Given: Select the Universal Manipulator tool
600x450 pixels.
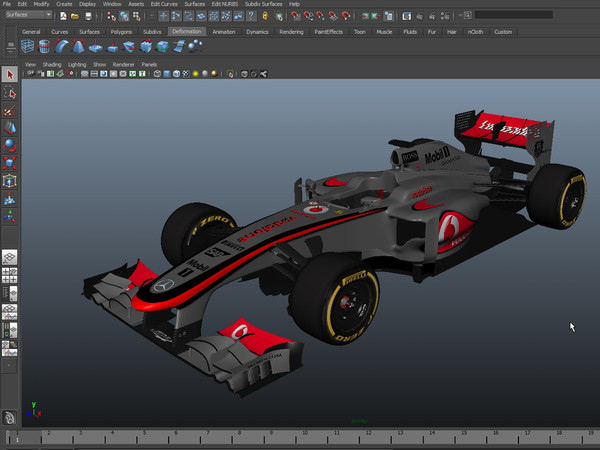Looking at the screenshot, I should pyautogui.click(x=10, y=181).
